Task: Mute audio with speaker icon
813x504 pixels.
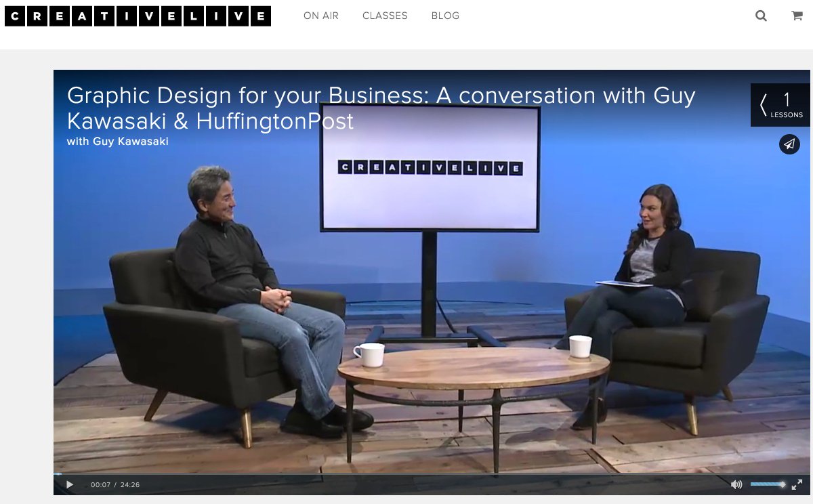Action: pyautogui.click(x=736, y=484)
